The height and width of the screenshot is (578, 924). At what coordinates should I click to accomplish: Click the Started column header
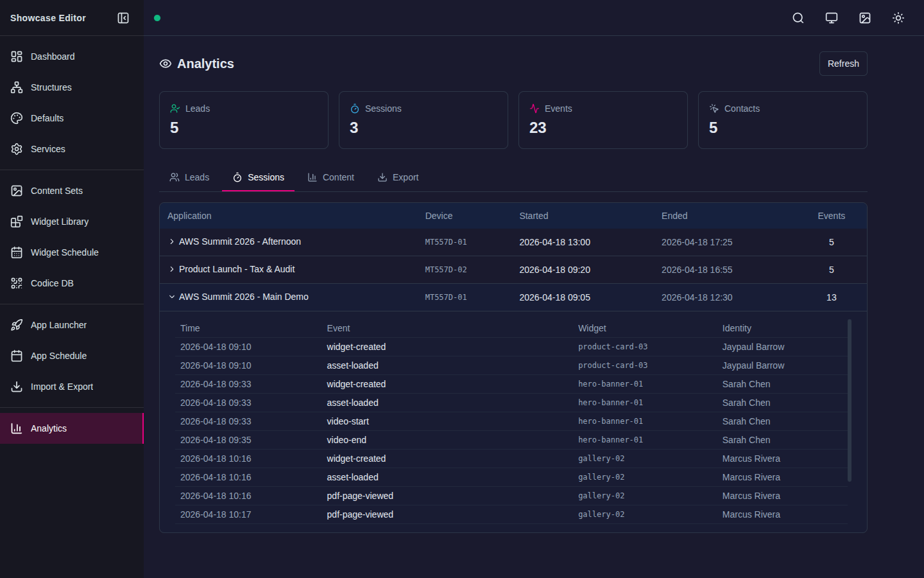pyautogui.click(x=534, y=216)
